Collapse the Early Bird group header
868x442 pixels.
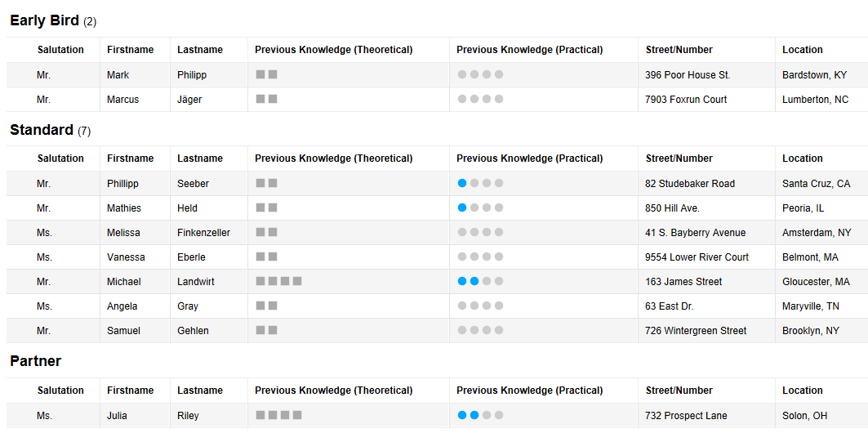pyautogui.click(x=44, y=21)
